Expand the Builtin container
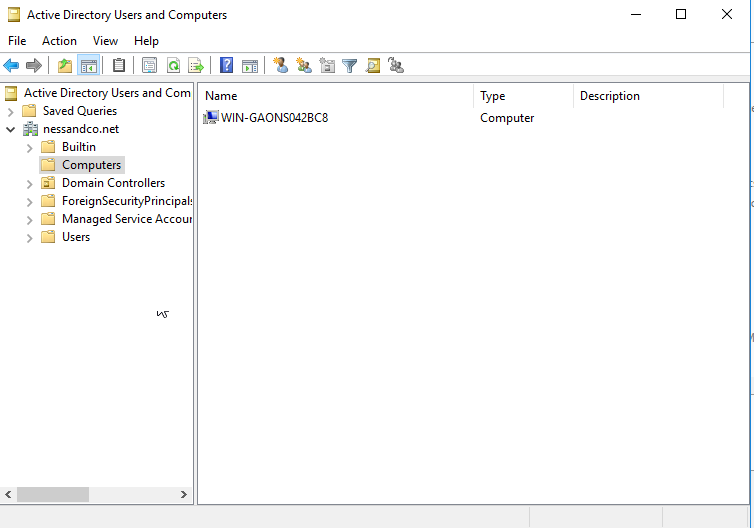 (29, 148)
